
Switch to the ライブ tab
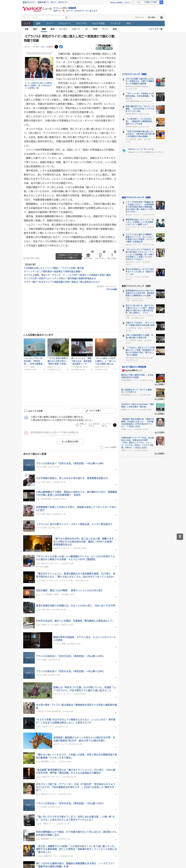(49, 24)
